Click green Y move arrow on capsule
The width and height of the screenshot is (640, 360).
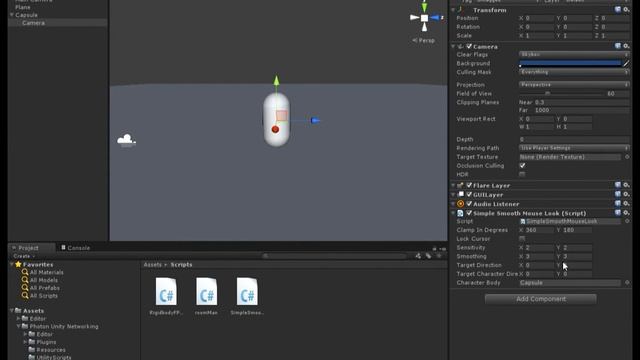276,80
